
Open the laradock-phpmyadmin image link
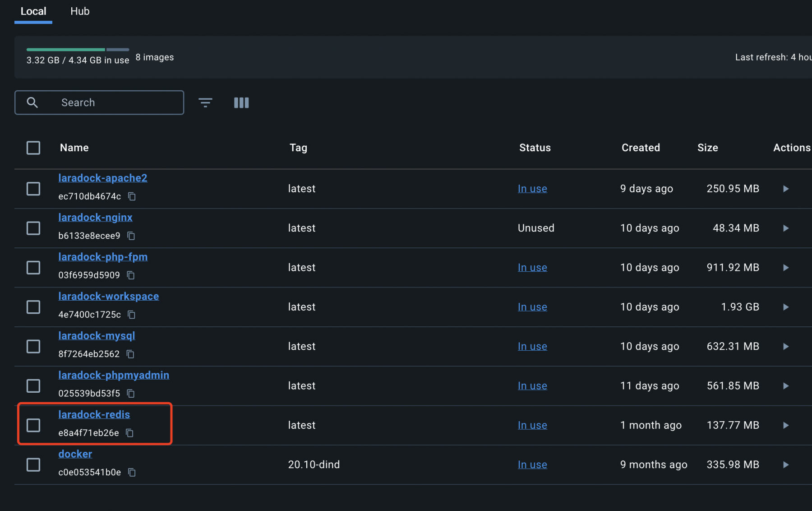tap(114, 375)
